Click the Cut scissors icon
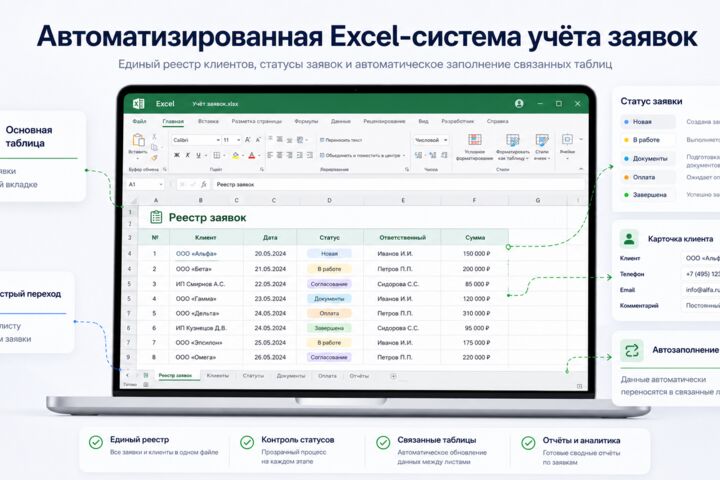This screenshot has height=480, width=720. (x=154, y=136)
